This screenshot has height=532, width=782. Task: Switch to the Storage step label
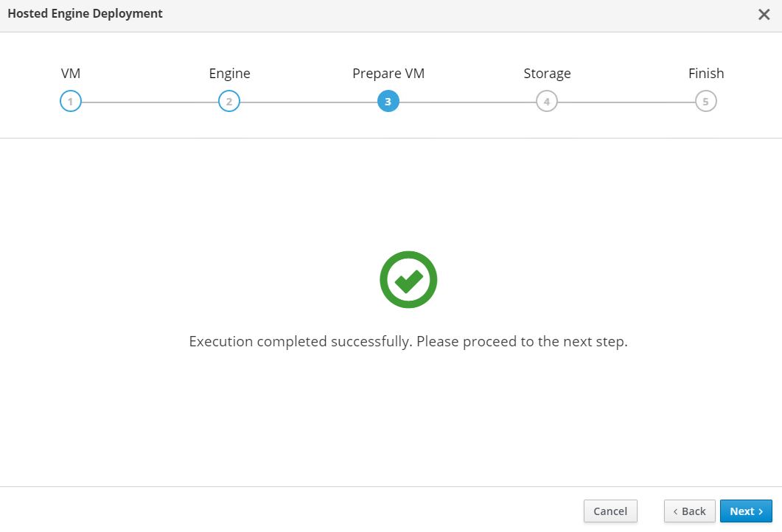(x=547, y=74)
